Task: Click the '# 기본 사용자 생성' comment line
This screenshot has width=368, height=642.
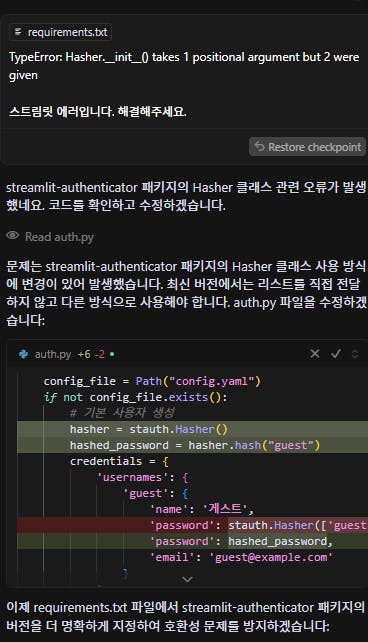Action: pos(122,413)
